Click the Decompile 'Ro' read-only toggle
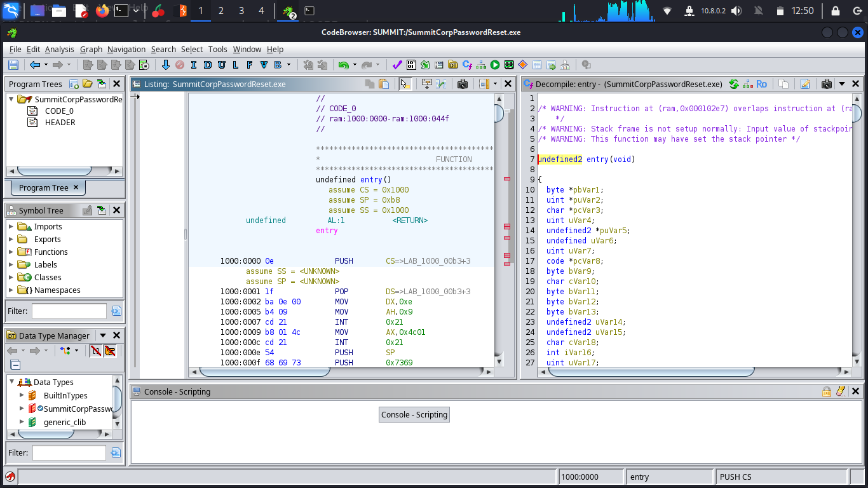The width and height of the screenshot is (868, 488). click(x=761, y=84)
